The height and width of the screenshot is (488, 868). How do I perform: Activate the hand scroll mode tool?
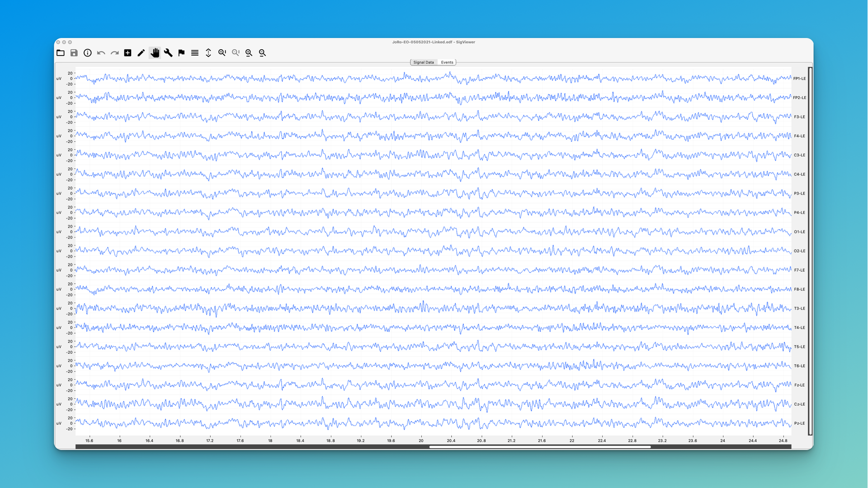155,53
